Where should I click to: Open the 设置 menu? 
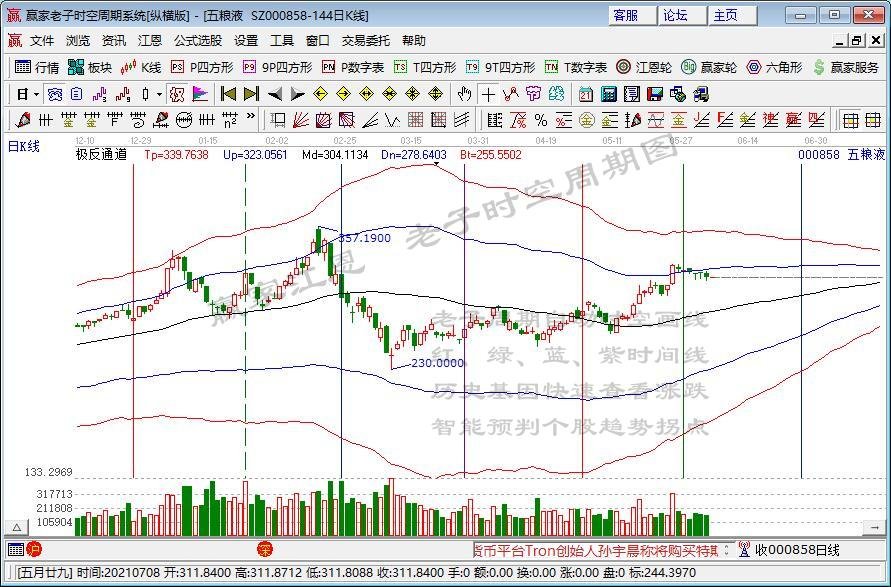[x=246, y=41]
